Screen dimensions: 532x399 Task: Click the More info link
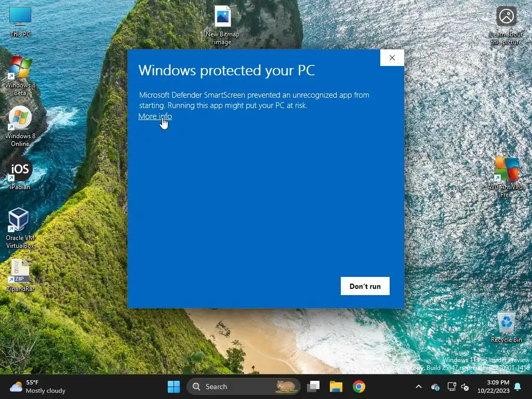coord(155,116)
